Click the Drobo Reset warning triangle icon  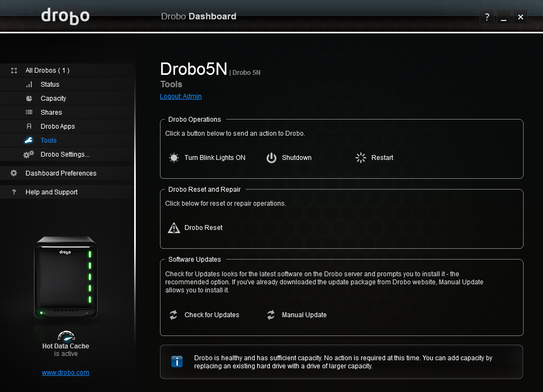point(174,228)
